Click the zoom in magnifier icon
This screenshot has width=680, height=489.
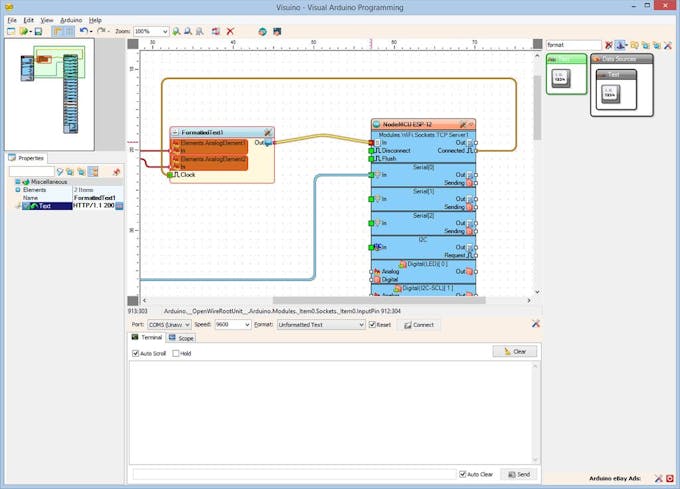[176, 31]
